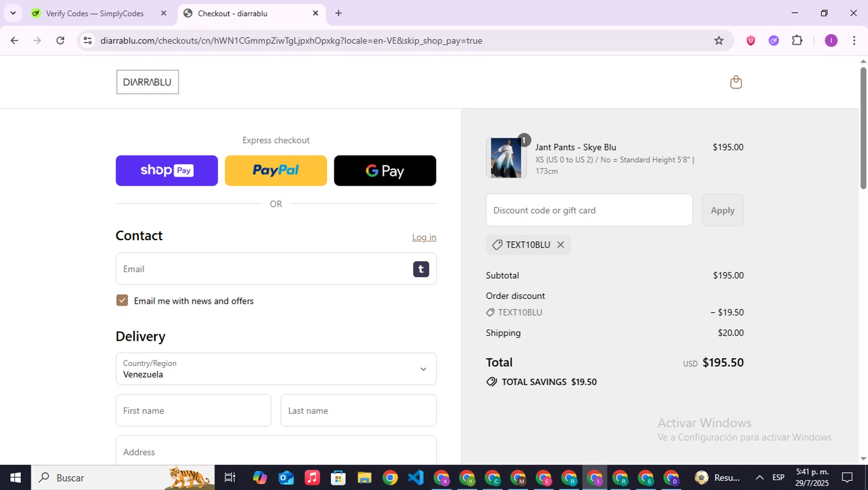Open the notifications center icon
The width and height of the screenshot is (868, 490).
coord(847,477)
